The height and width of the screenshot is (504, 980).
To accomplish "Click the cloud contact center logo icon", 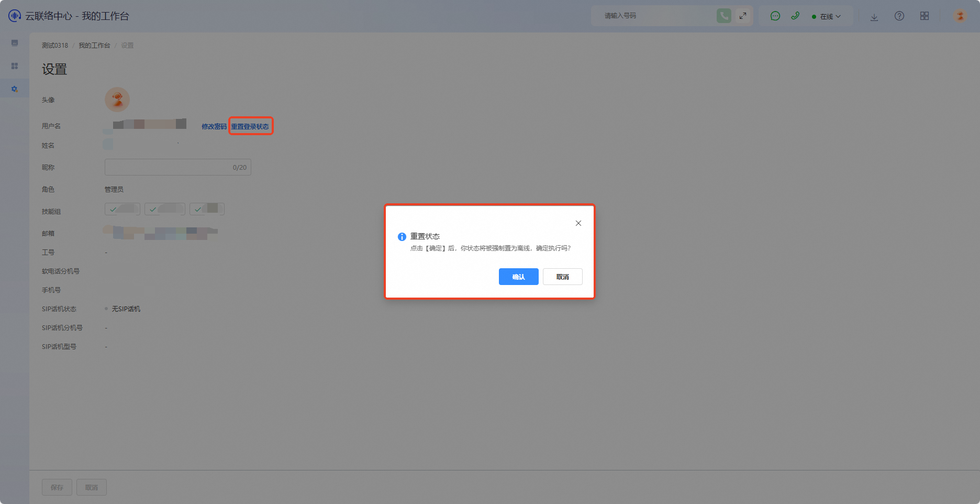I will pyautogui.click(x=15, y=16).
